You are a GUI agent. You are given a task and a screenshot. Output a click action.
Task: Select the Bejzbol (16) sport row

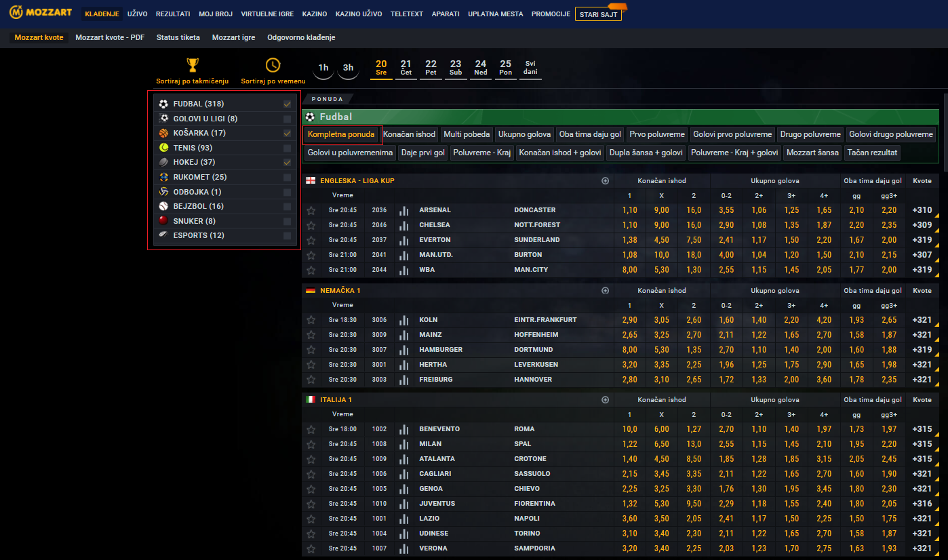[224, 206]
